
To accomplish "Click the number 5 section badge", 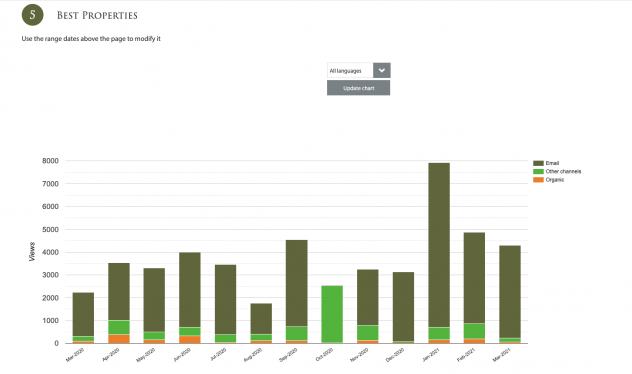I will 32,15.
